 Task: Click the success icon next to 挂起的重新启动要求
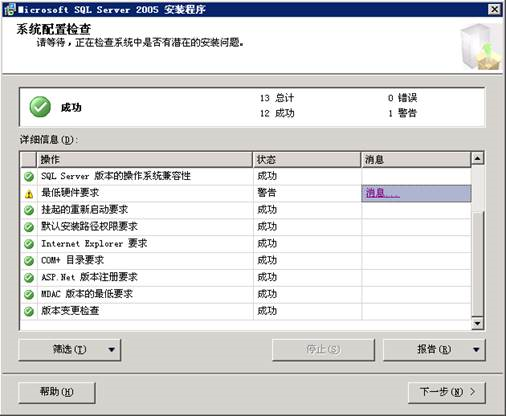(x=29, y=210)
